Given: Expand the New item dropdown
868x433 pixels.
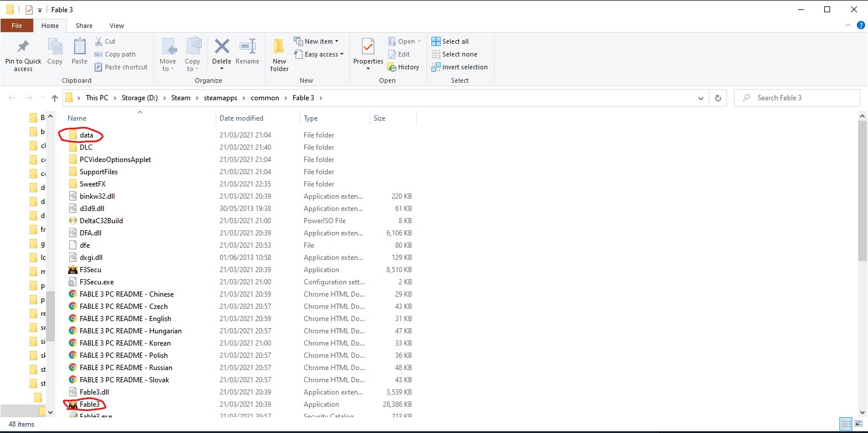Looking at the screenshot, I should tap(337, 41).
